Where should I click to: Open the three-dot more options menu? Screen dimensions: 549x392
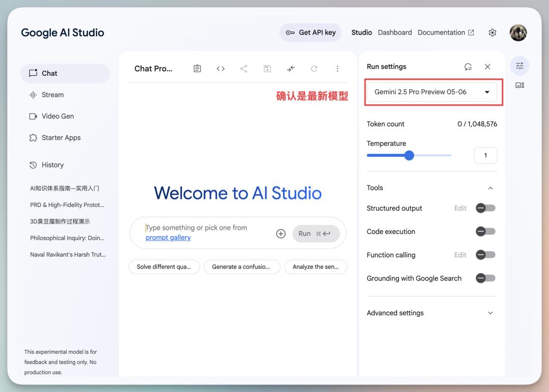pyautogui.click(x=338, y=69)
